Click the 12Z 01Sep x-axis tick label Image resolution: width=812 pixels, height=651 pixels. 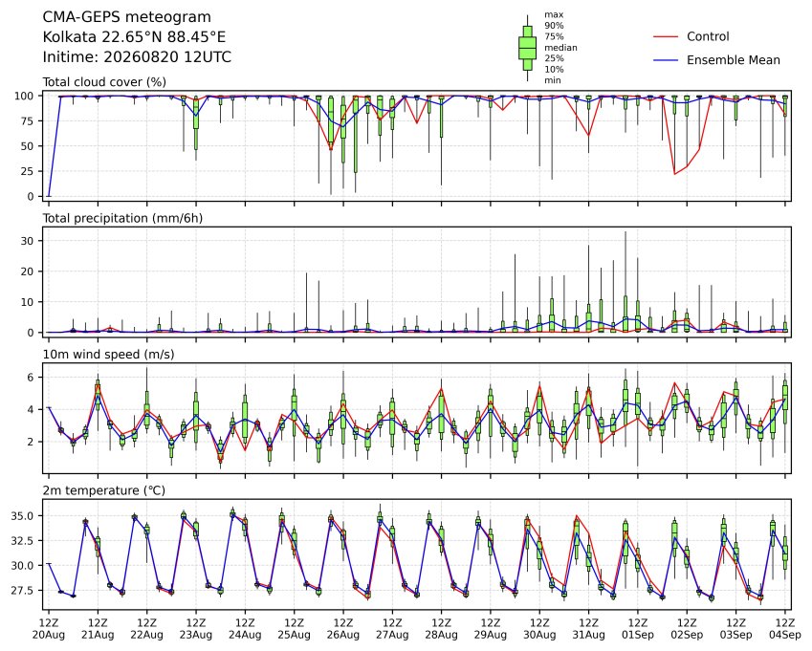(x=638, y=628)
